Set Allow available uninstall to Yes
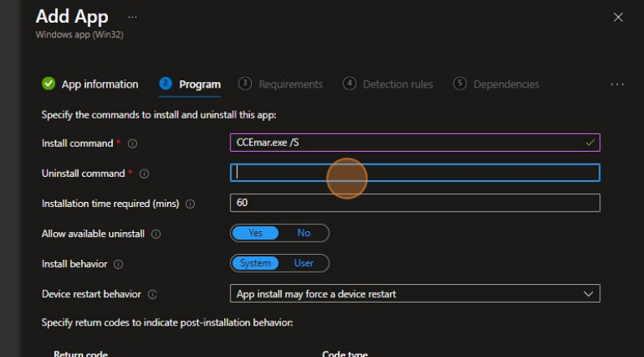The image size is (644, 357). pos(255,233)
